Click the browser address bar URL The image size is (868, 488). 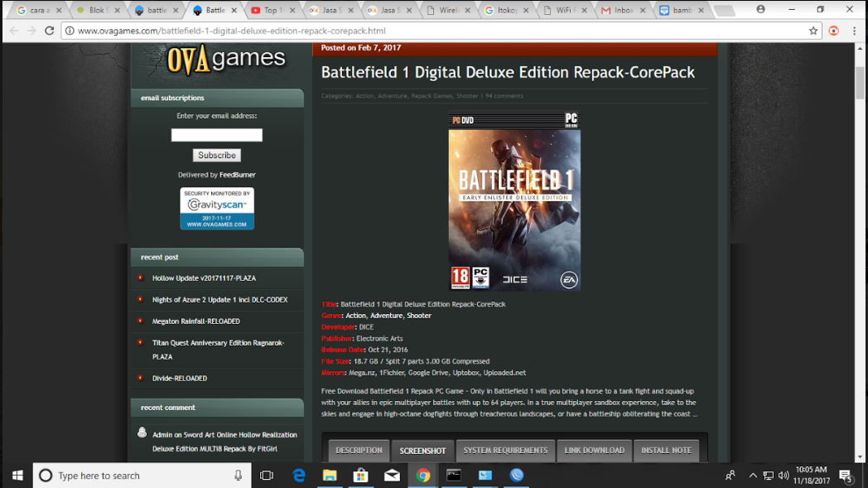click(231, 31)
